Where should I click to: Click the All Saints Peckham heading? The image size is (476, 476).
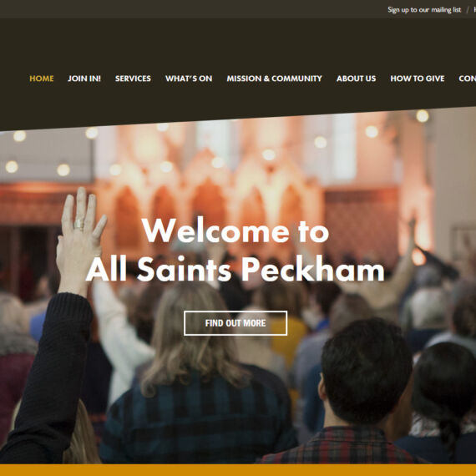235,269
